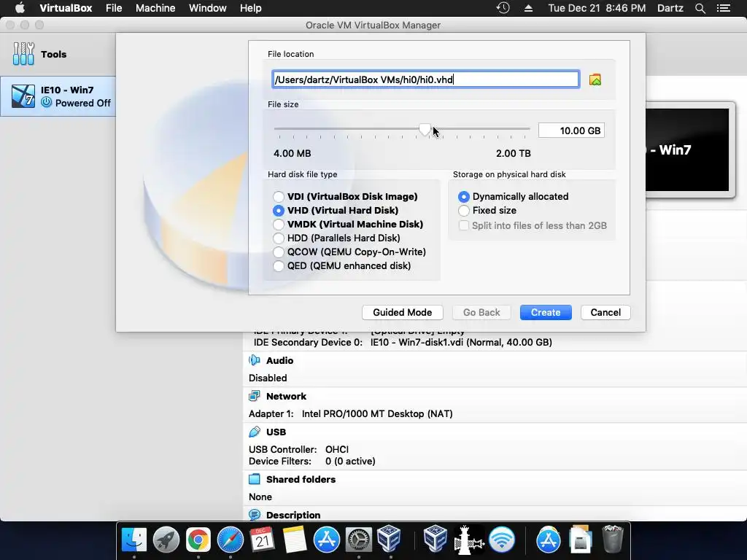747x560 pixels.
Task: Open Finder from the Dock
Action: click(x=134, y=540)
